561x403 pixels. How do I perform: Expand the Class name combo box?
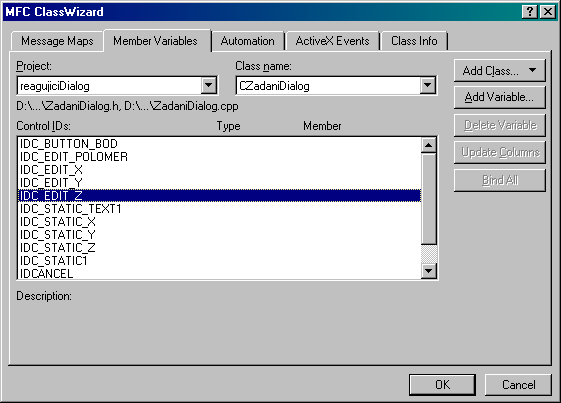pos(428,86)
